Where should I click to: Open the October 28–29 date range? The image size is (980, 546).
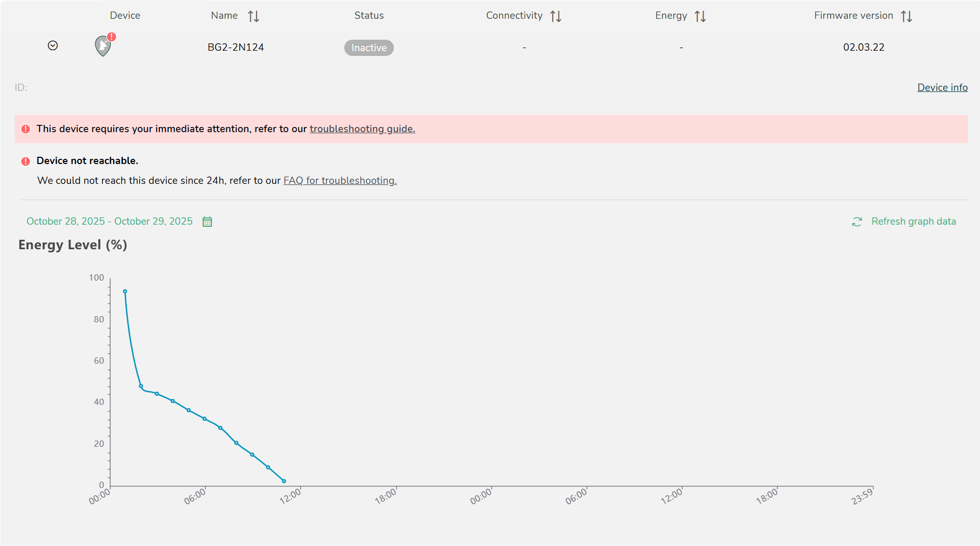(110, 222)
